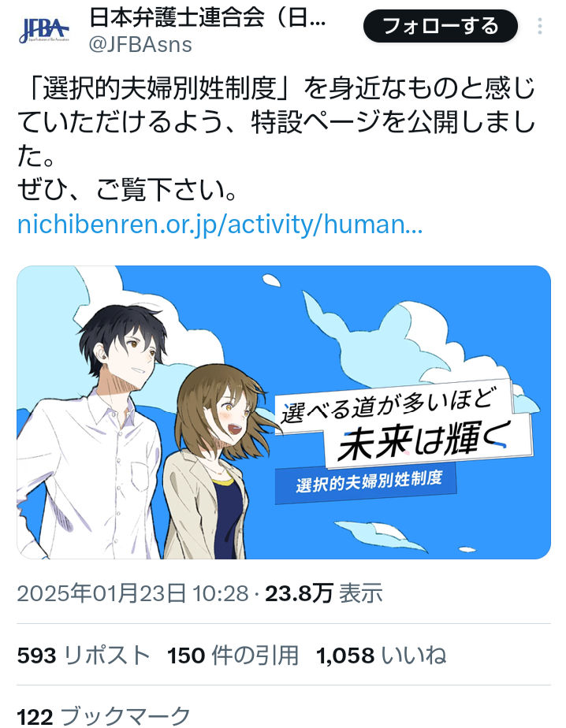Open the 2025年01月23日 10:28 timestamp

click(x=133, y=593)
